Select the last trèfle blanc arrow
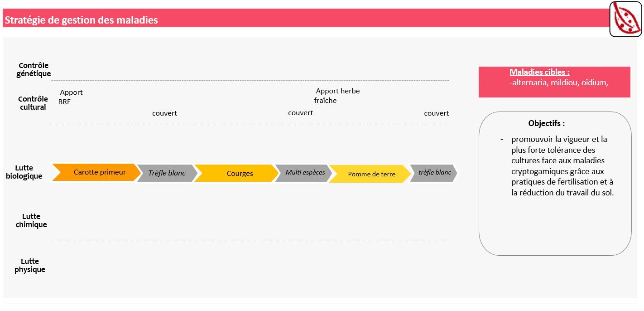Viewport: 644px width, 311px height. [433, 173]
